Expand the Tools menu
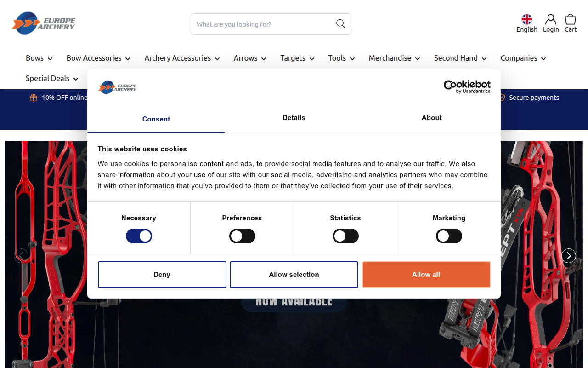The height and width of the screenshot is (368, 588). [x=341, y=58]
